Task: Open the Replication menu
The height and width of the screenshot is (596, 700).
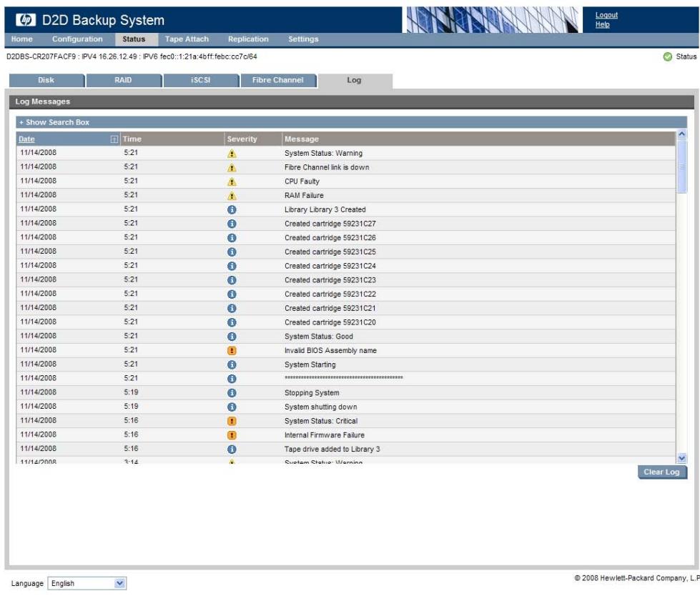Action: [x=248, y=39]
